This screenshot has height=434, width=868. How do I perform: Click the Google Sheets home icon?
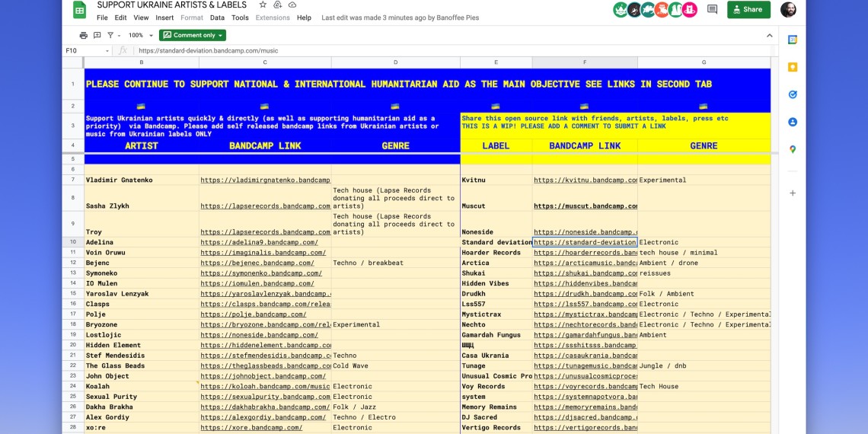pos(79,10)
